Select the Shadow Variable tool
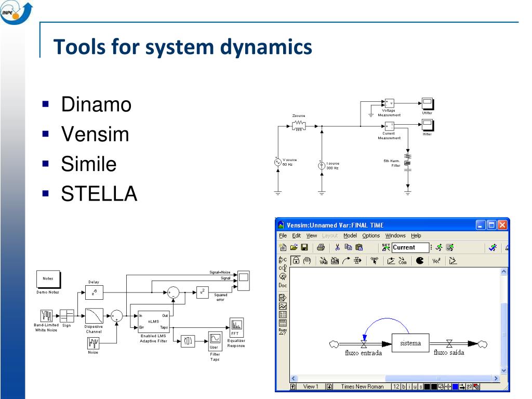 (x=374, y=261)
